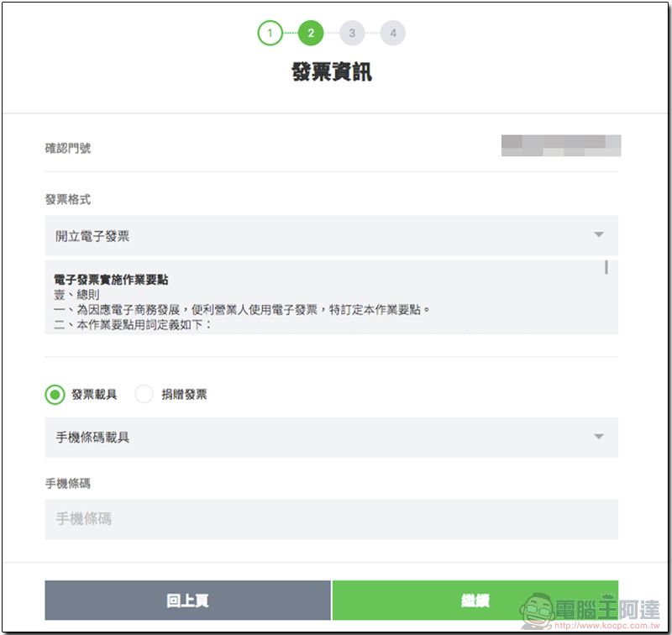Viewport: 672px width, 635px height.
Task: Select the 捐贈發票 radio button
Action: click(144, 394)
